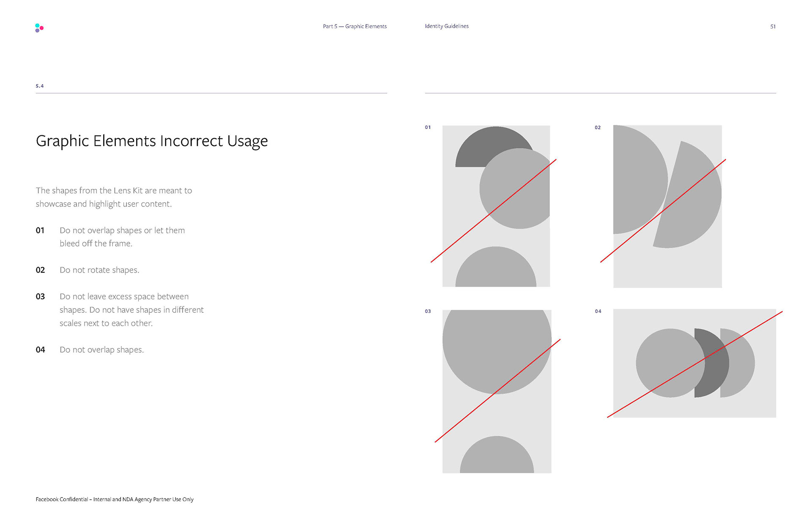812x525 pixels.
Task: Click example 02 rotated shapes image
Action: pyautogui.click(x=667, y=206)
